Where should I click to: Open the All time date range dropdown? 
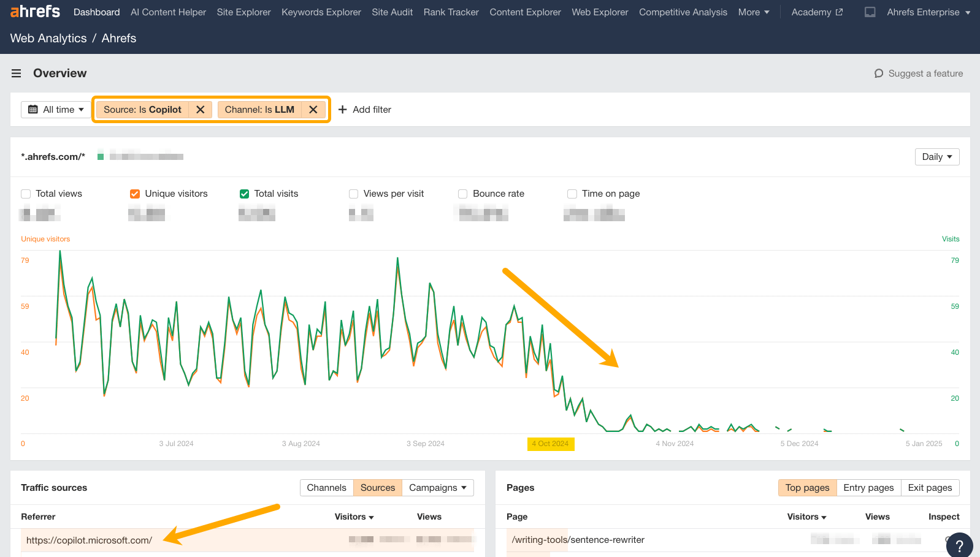coord(56,110)
